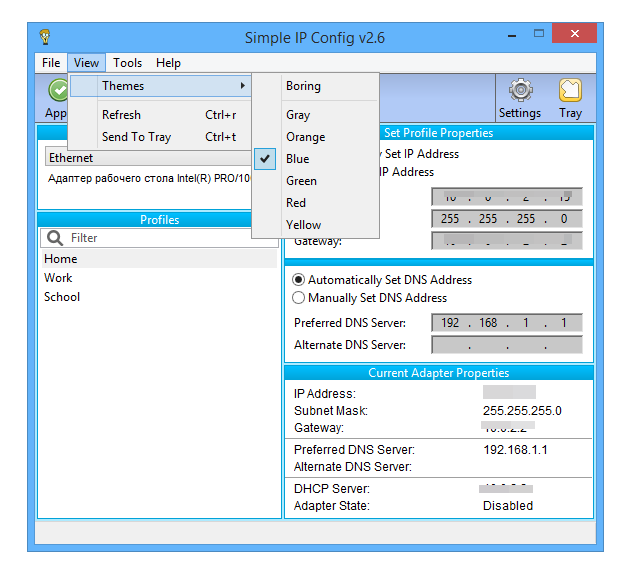Click the Tray toolbar icon
Viewport: 639px width, 578px height.
point(570,92)
